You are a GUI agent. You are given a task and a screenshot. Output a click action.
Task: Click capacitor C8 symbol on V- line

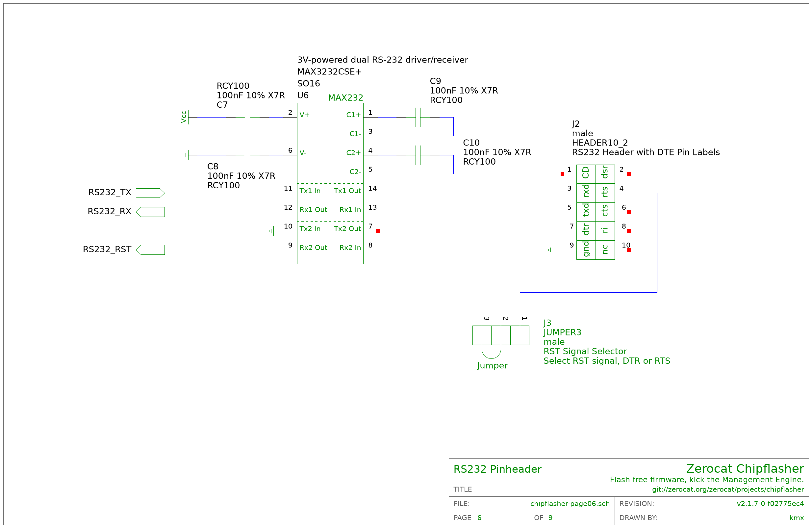247,155
